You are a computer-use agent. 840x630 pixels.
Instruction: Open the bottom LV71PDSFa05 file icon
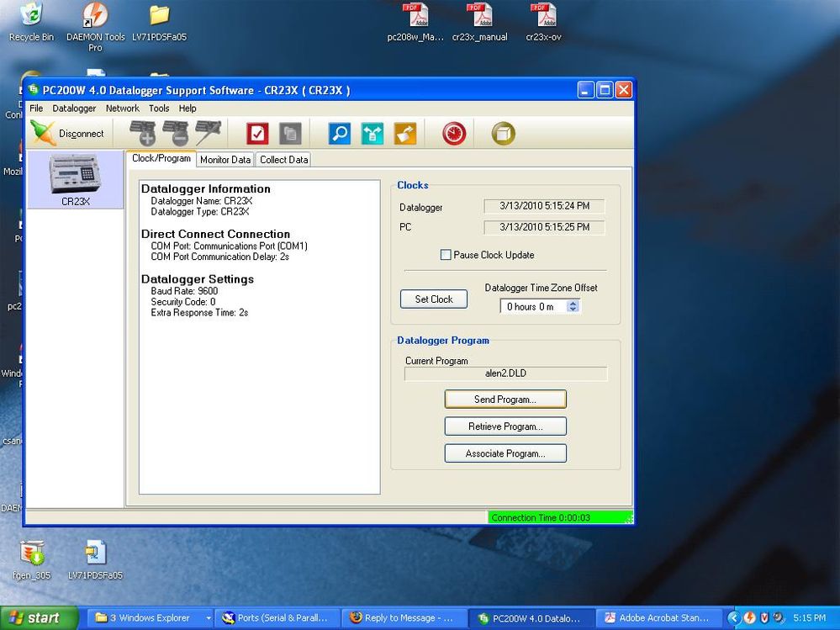click(95, 560)
